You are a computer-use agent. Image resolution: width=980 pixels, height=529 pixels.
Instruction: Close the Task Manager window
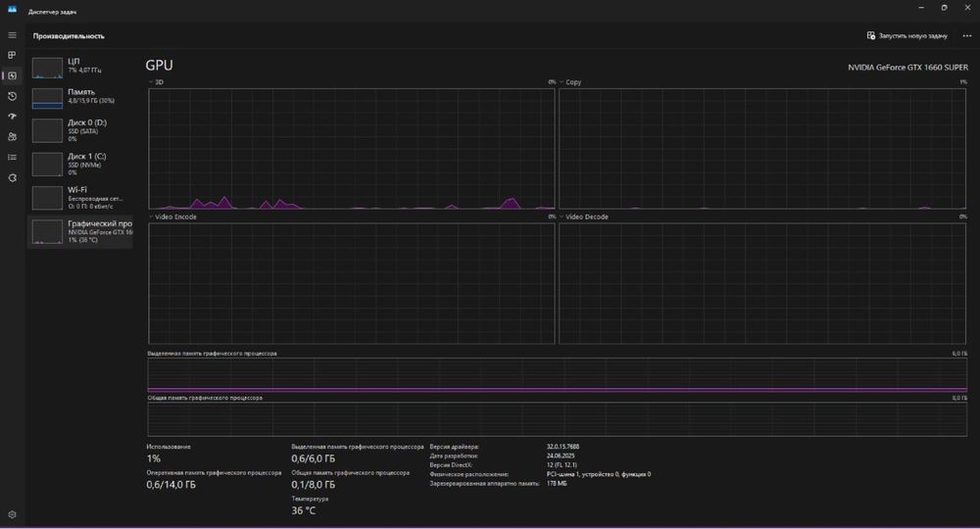(x=967, y=8)
